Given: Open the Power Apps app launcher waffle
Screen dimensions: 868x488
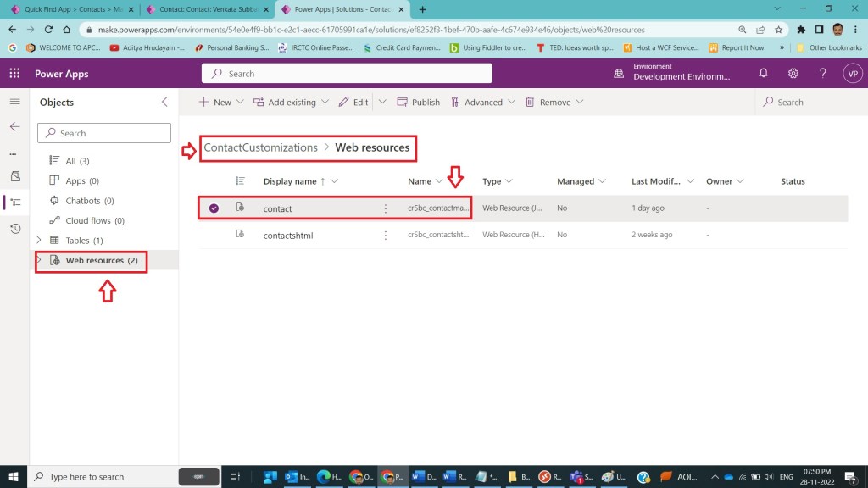Looking at the screenshot, I should [14, 74].
